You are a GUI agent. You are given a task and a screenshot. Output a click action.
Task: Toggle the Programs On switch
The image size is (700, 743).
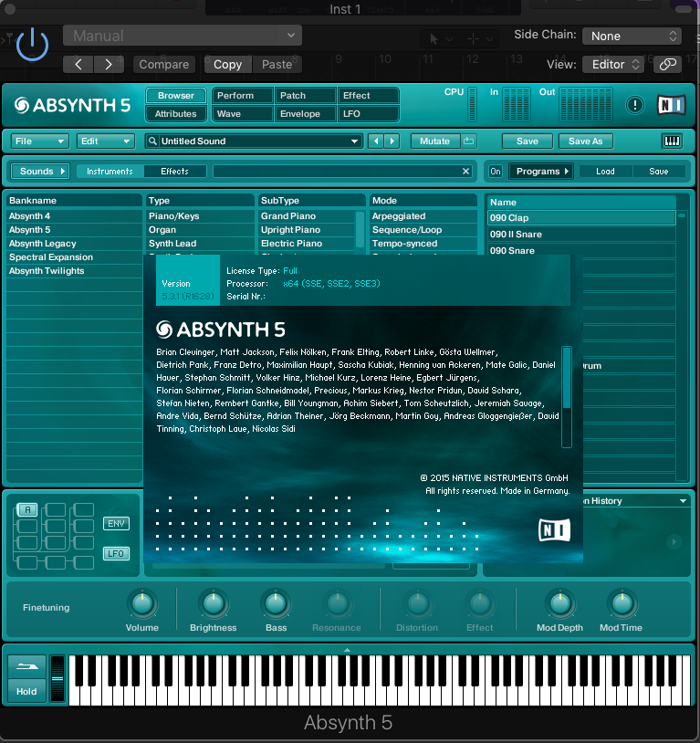point(496,172)
